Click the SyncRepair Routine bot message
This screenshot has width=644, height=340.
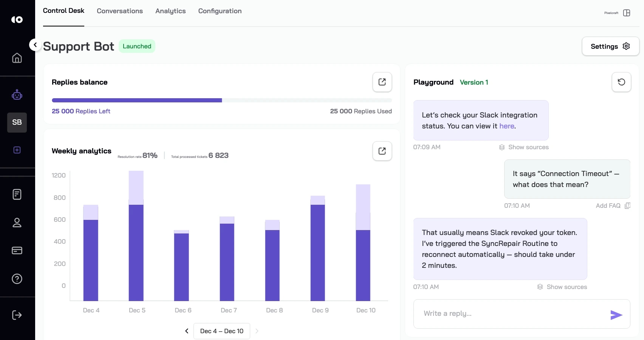point(500,249)
